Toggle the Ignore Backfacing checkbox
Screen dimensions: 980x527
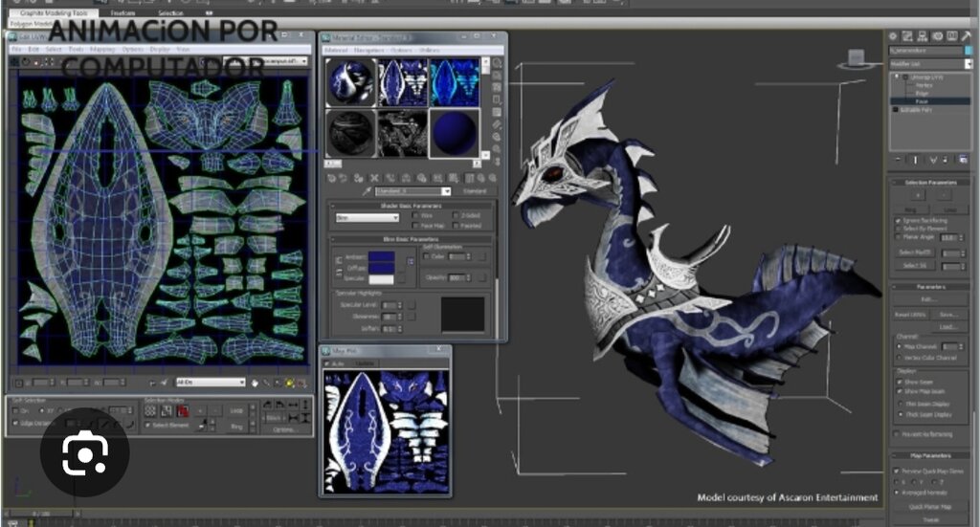point(898,220)
